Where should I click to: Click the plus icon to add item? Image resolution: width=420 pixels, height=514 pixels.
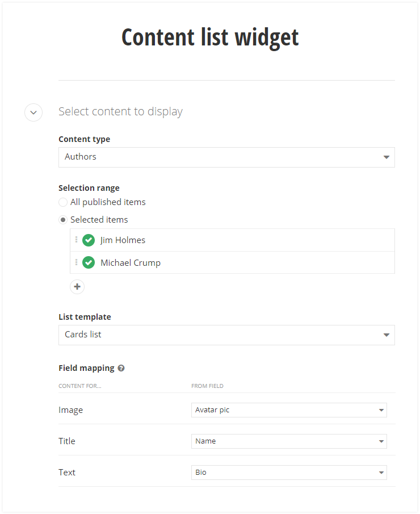[x=77, y=287]
